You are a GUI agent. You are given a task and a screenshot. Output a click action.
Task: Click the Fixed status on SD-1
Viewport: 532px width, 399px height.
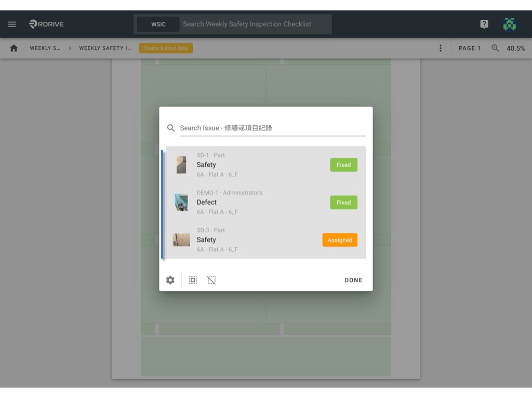pos(343,165)
